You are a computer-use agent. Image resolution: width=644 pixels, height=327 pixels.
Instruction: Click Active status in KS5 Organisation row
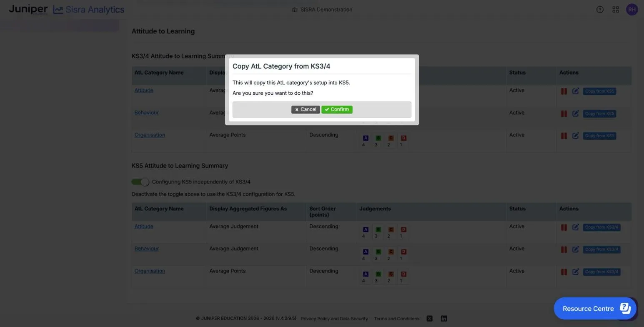[516, 271]
